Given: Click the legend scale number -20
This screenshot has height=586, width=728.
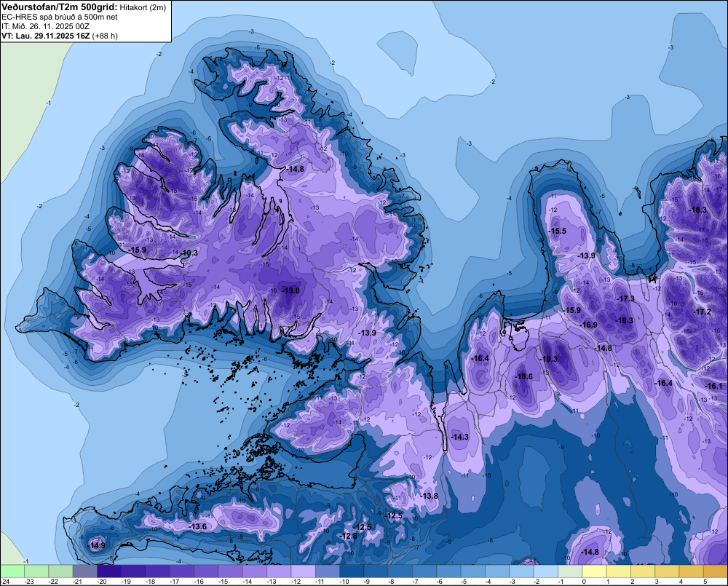Looking at the screenshot, I should [x=102, y=582].
